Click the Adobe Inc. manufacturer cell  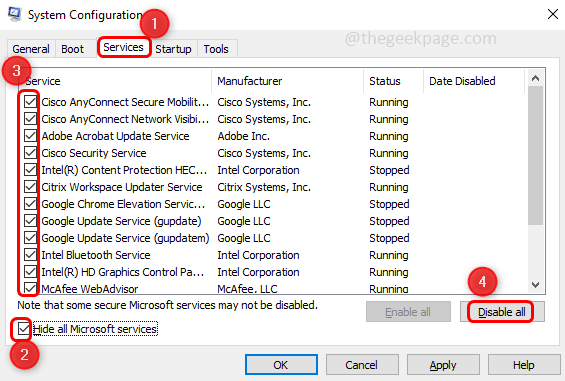pos(244,136)
